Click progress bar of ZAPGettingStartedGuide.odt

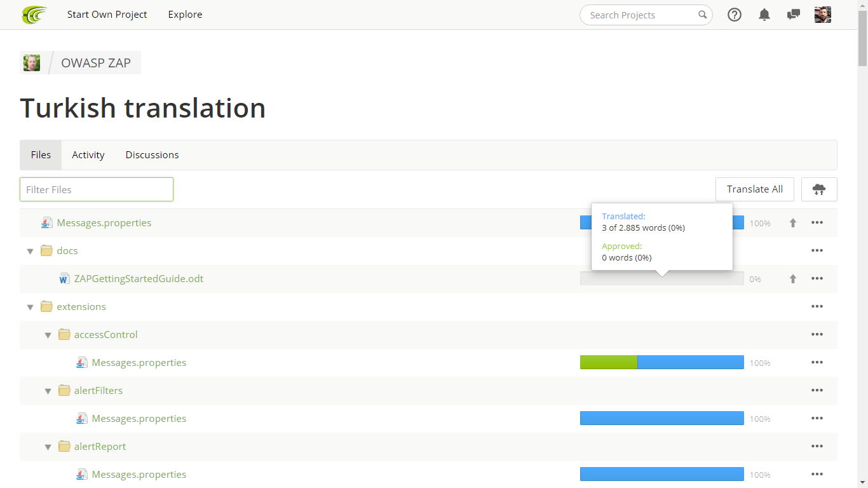662,279
